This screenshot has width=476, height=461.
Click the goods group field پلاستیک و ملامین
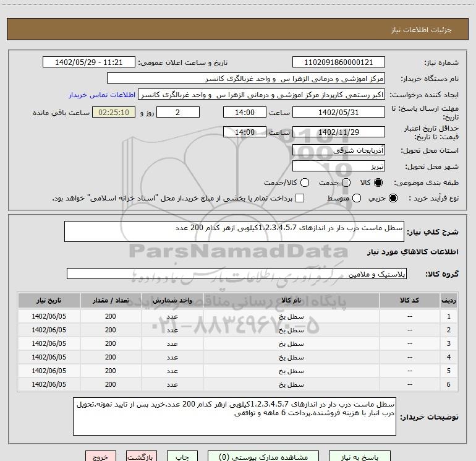coord(237,274)
